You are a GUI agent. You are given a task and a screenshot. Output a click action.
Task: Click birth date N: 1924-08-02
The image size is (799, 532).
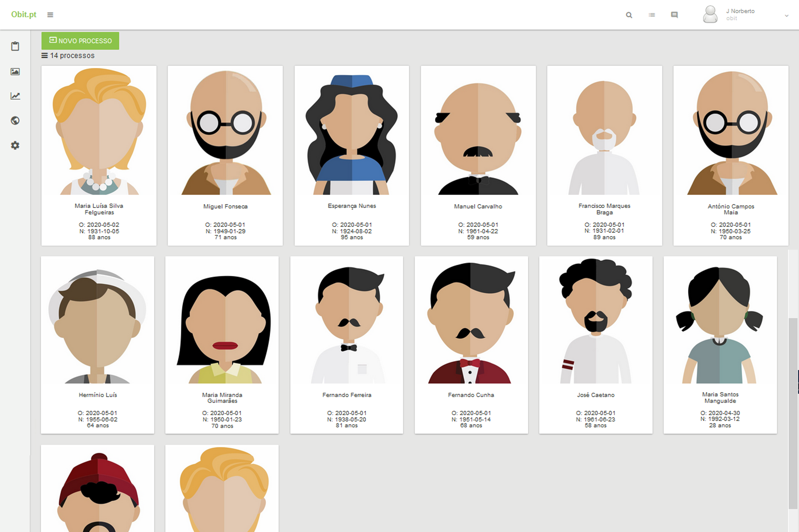tap(352, 231)
